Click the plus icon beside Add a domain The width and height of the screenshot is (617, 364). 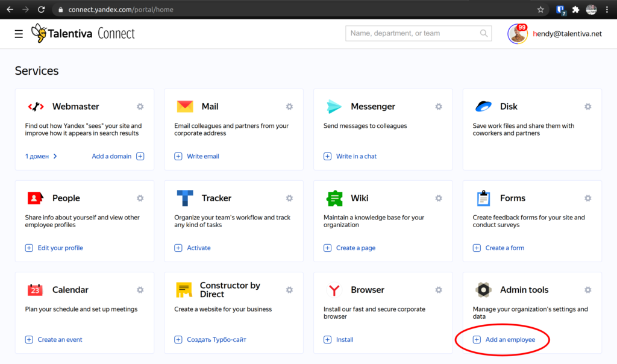pos(140,156)
